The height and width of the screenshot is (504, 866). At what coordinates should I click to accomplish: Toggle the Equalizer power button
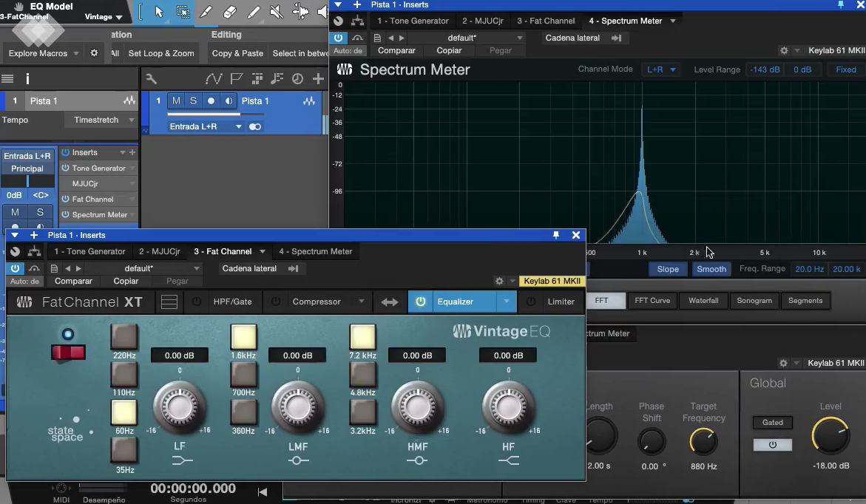coord(420,302)
